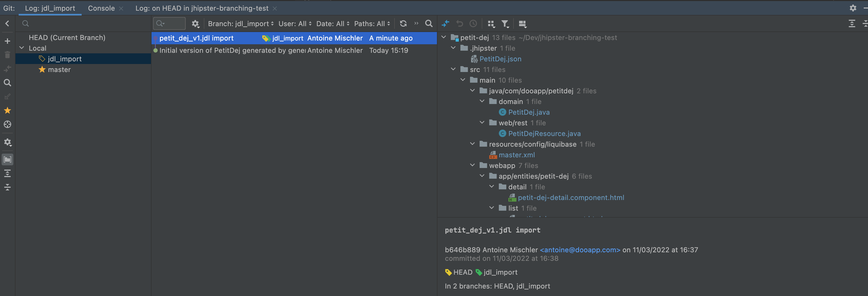The height and width of the screenshot is (296, 868).
Task: Collapse the webapp folder
Action: click(472, 165)
